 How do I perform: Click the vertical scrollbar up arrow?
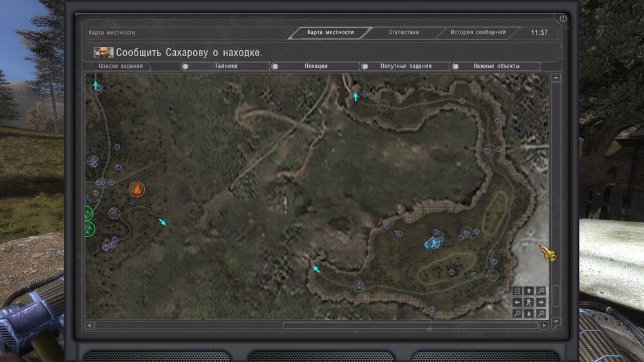(x=556, y=78)
